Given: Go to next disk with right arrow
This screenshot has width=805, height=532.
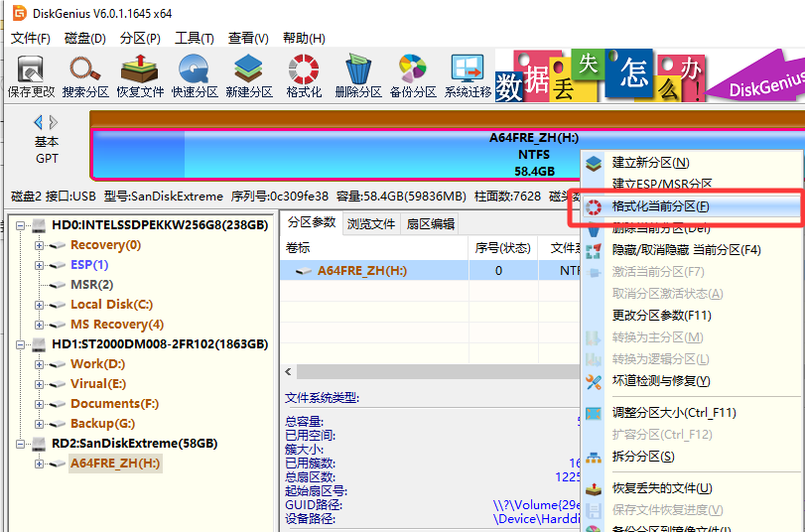Looking at the screenshot, I should [53, 122].
